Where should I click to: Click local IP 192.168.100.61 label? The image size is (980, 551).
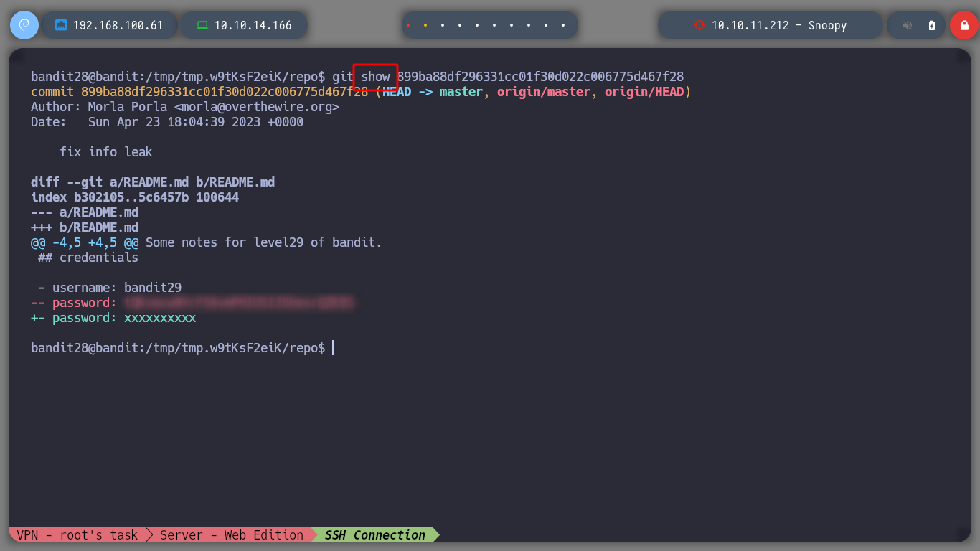click(118, 25)
